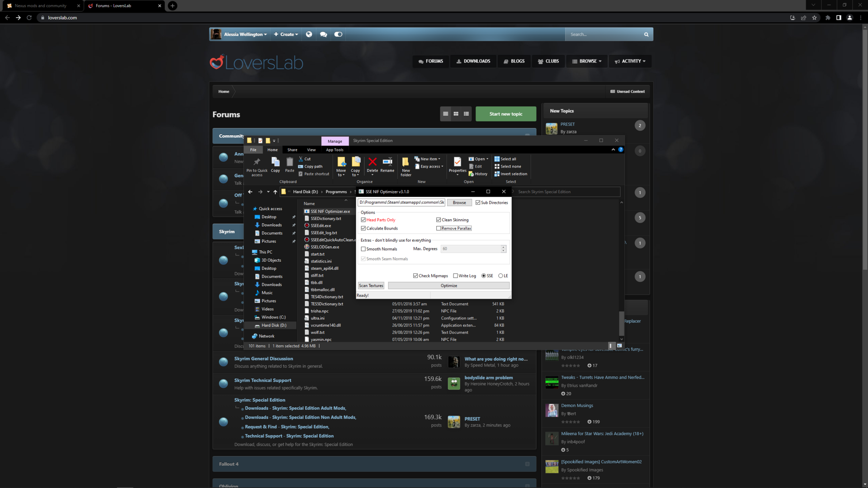Click Explorer's up-directory arrow

(275, 192)
